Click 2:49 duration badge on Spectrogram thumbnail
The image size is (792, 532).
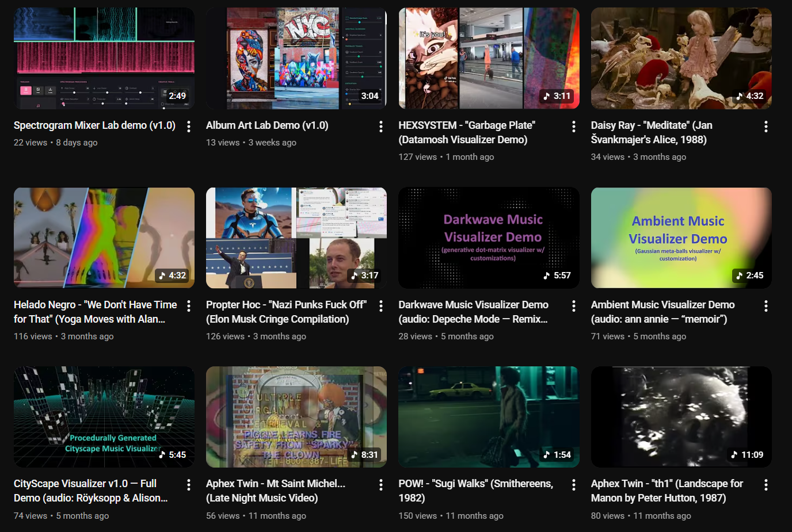177,96
